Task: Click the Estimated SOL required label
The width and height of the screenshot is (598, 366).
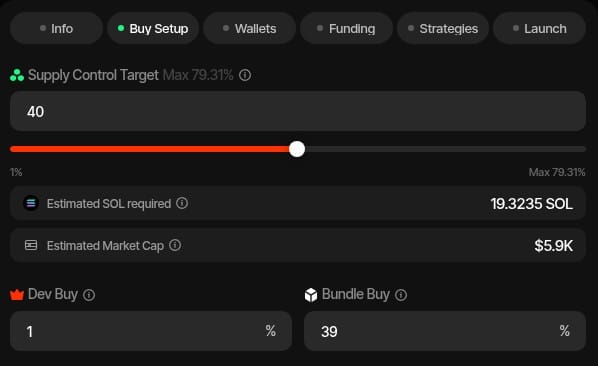Action: coord(109,204)
